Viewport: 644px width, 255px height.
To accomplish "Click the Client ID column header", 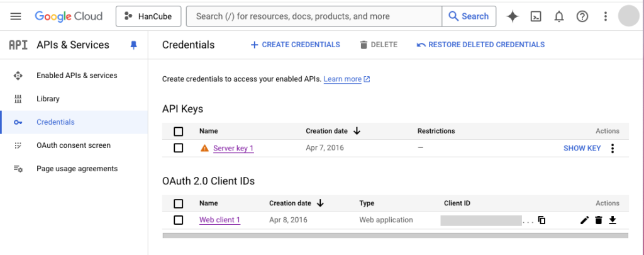I will click(457, 203).
